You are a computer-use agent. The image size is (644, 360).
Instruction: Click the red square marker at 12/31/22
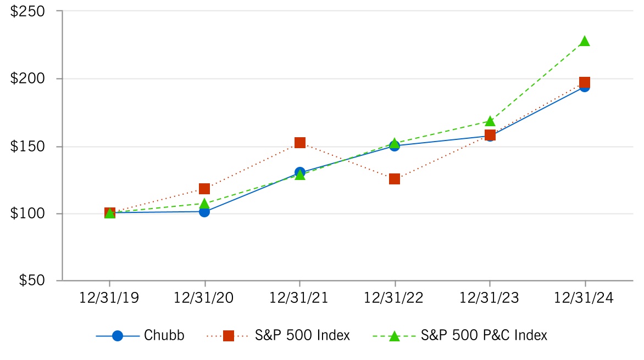pyautogui.click(x=395, y=179)
